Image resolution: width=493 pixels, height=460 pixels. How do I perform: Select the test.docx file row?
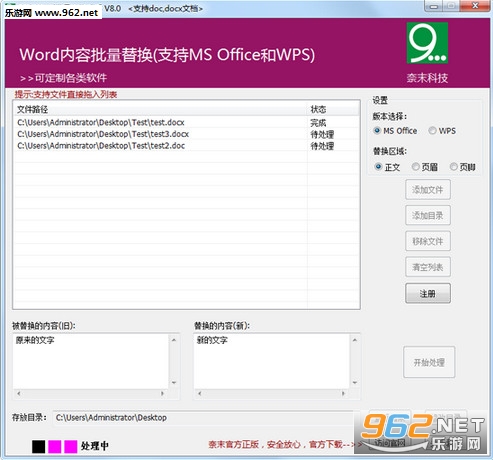pyautogui.click(x=187, y=122)
